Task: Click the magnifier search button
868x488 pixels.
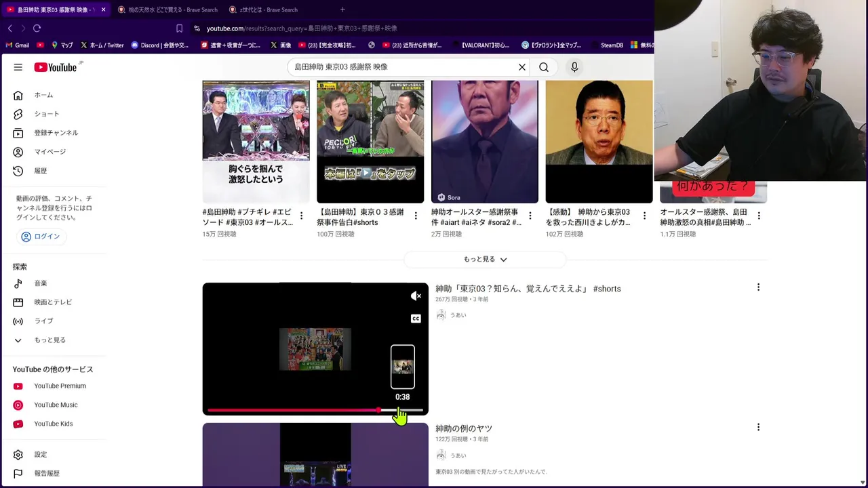Action: click(544, 67)
